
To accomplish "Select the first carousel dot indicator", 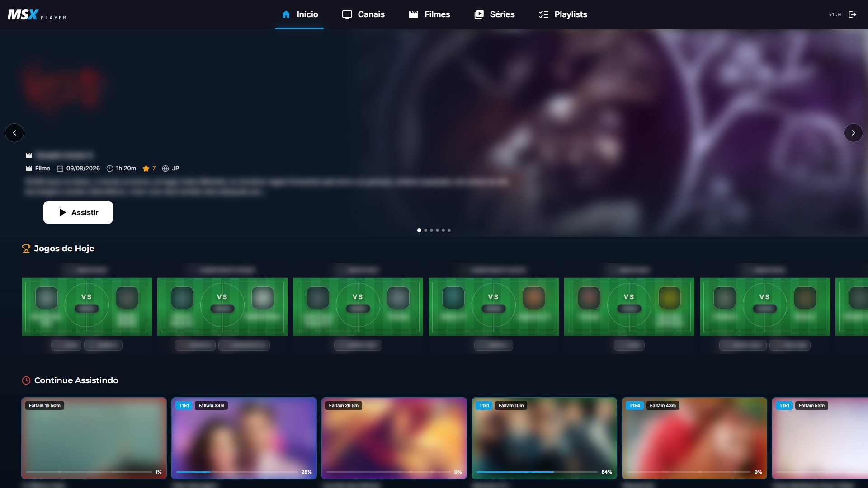I will [419, 230].
